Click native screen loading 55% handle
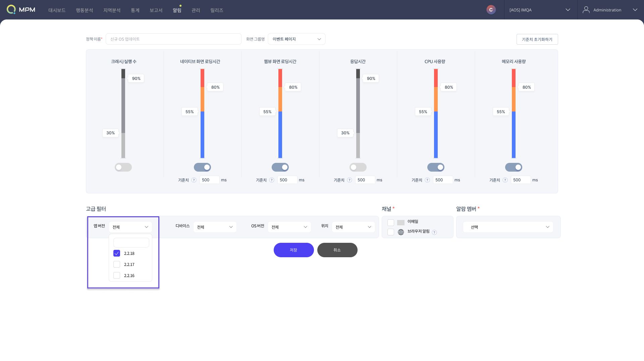Viewport: 644px width, 361px height. [x=190, y=111]
